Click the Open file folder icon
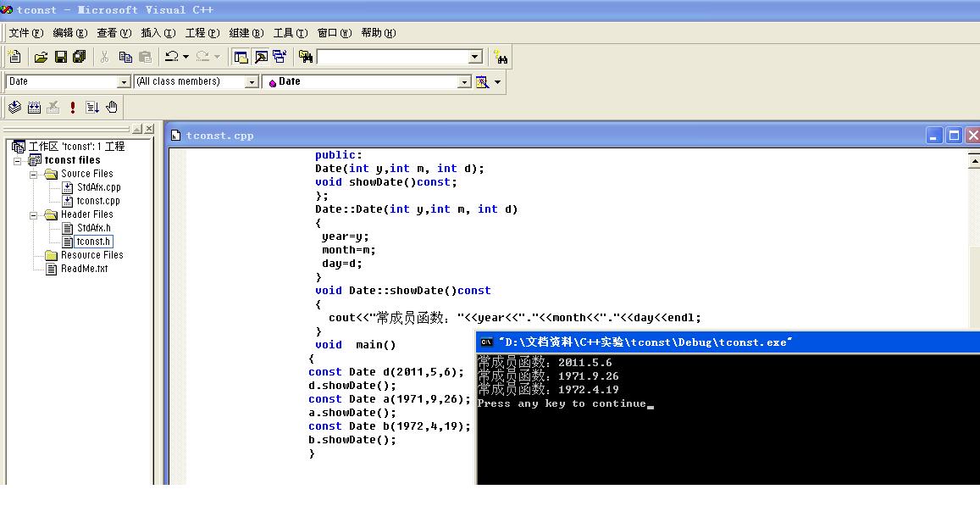Viewport: 980px width, 506px height. [x=42, y=57]
